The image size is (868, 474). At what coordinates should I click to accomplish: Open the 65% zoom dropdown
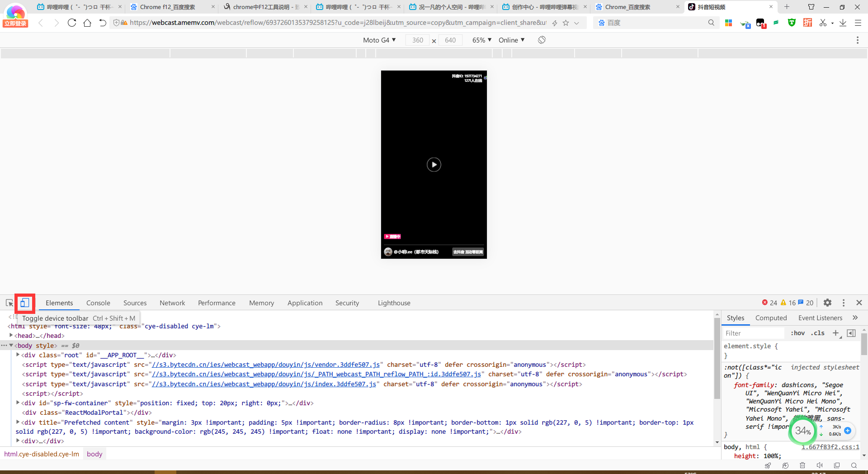point(481,40)
